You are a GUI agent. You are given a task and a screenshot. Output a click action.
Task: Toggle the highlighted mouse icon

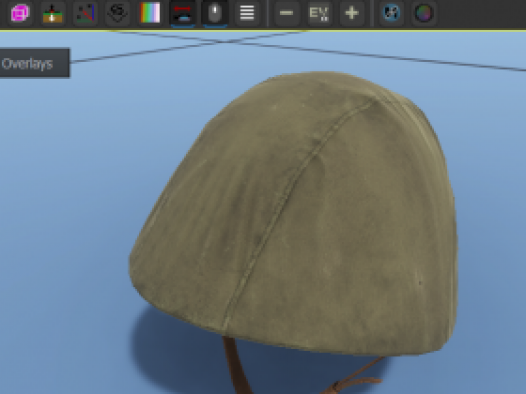215,13
